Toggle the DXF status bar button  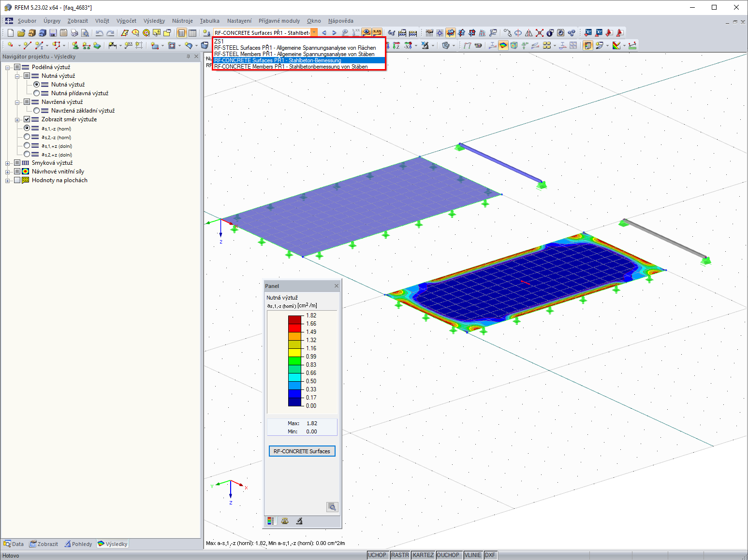[x=490, y=555]
